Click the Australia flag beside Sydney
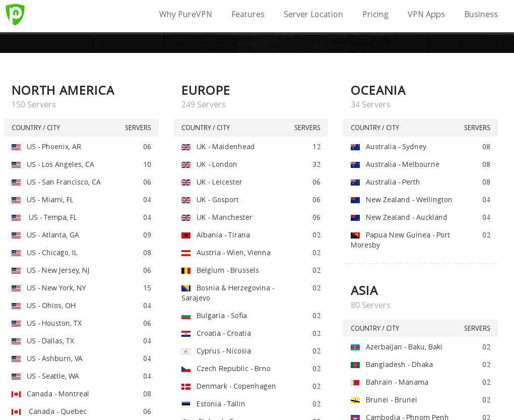The width and height of the screenshot is (514, 420). [355, 147]
